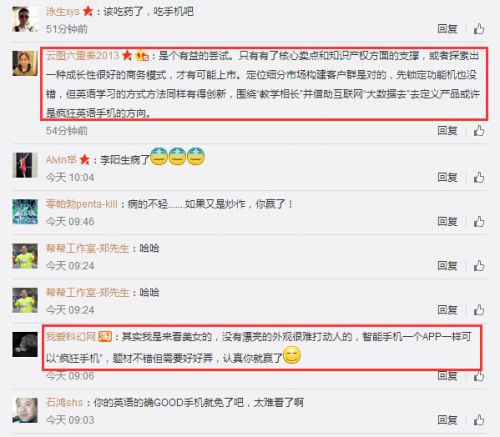The width and height of the screenshot is (500, 437).
Task: Click the red star badge next to 泳生xys
Action: [x=88, y=11]
